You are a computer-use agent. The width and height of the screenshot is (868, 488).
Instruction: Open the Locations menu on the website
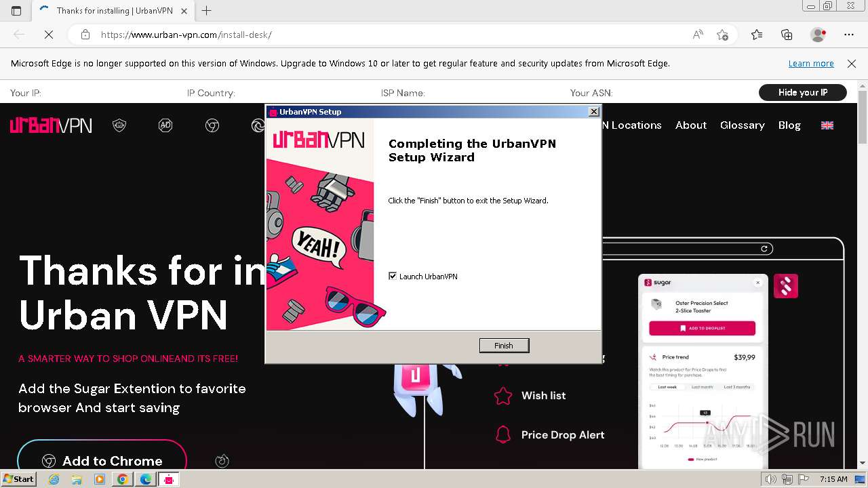click(631, 125)
